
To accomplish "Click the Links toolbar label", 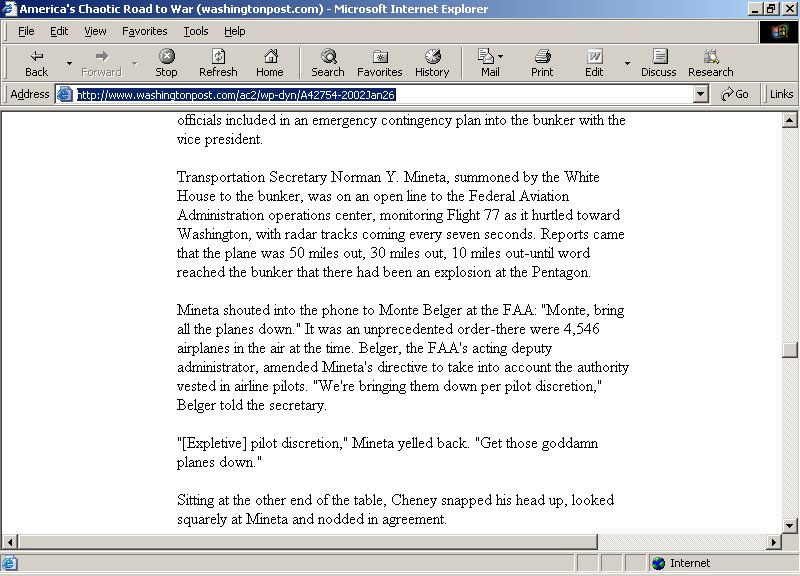I will coord(781,94).
